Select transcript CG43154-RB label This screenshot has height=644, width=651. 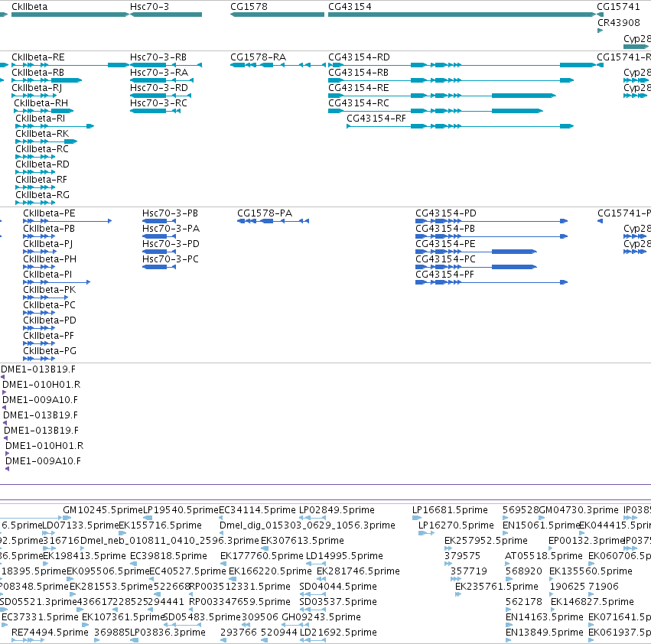[358, 72]
